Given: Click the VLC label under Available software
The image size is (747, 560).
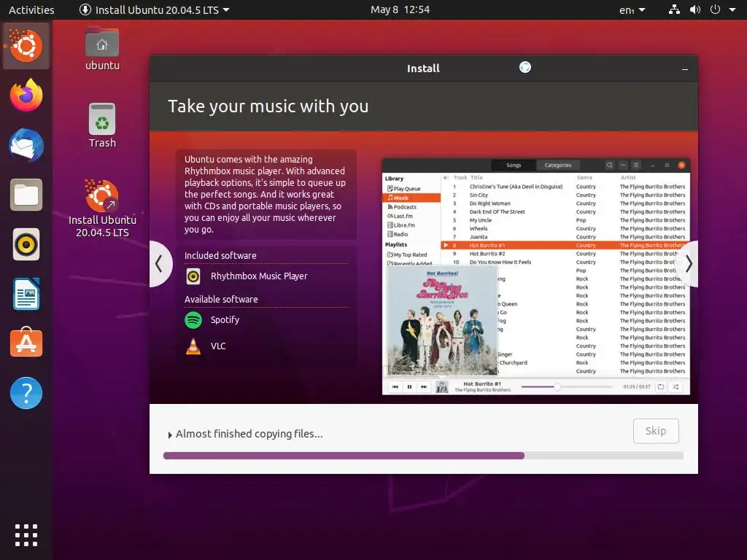Looking at the screenshot, I should pyautogui.click(x=218, y=346).
